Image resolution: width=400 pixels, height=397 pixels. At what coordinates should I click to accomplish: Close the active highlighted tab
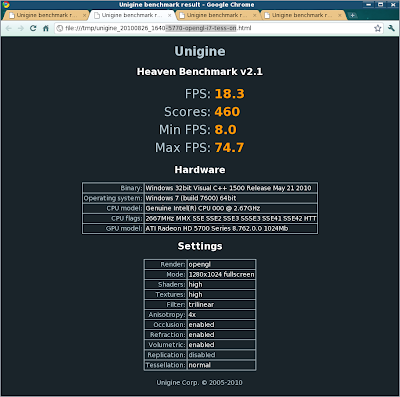169,15
